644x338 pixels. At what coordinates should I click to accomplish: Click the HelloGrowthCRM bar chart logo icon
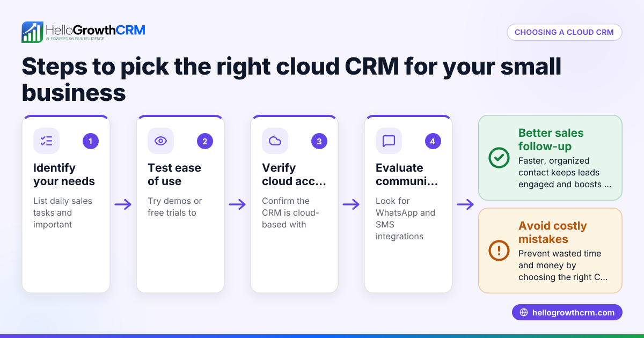(32, 32)
